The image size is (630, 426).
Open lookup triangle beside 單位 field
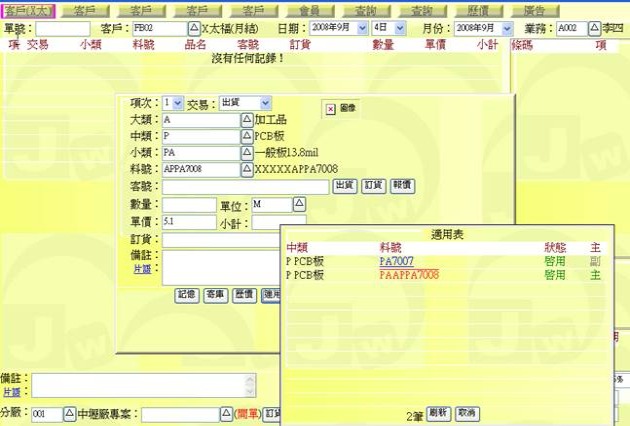coord(298,204)
